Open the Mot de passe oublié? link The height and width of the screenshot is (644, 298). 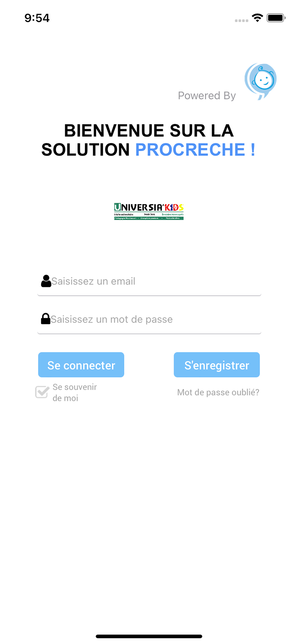click(x=218, y=392)
